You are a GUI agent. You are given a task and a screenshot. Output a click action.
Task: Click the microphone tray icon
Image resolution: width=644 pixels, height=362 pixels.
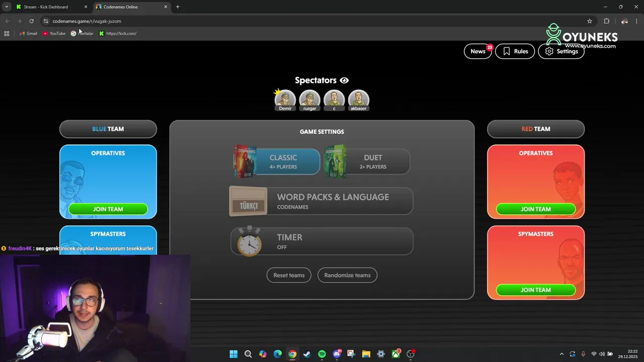583,354
